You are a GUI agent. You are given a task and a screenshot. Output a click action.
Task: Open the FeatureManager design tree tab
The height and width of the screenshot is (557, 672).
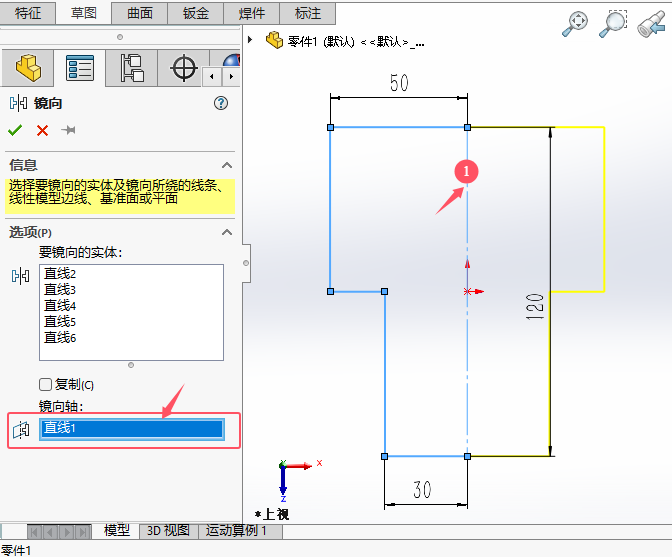click(28, 68)
